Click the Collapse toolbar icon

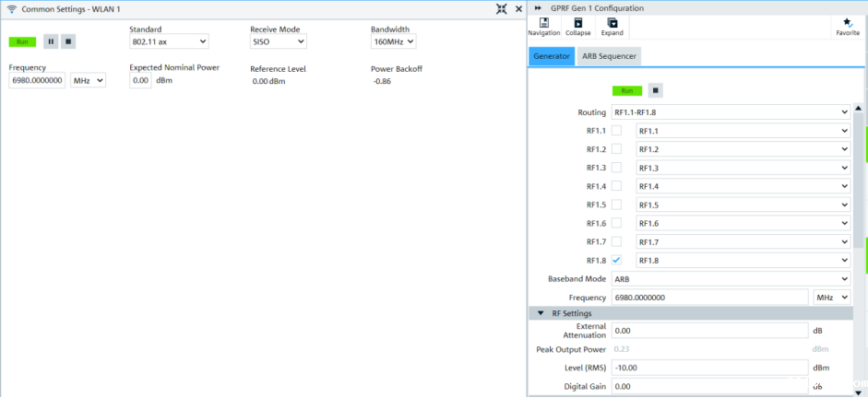pos(578,27)
